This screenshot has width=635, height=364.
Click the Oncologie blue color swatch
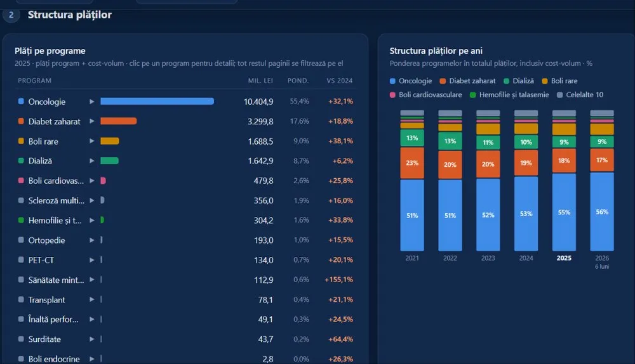tap(21, 101)
